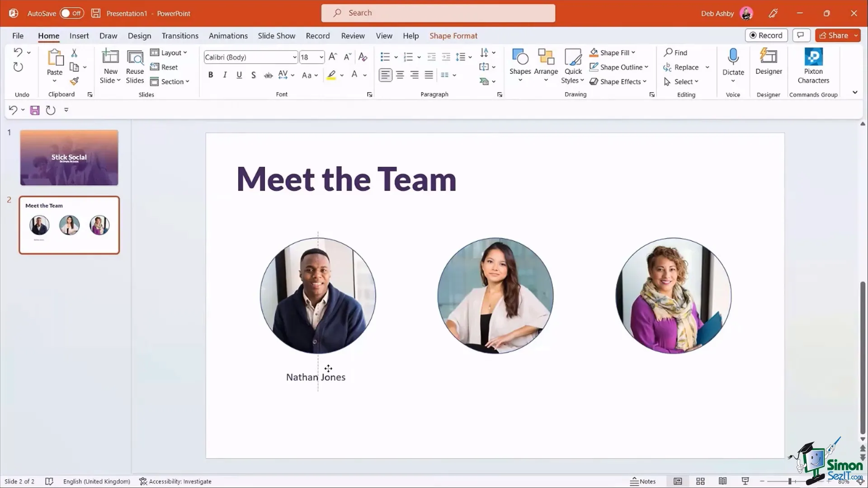Clear all formatting icon
868x488 pixels.
(363, 57)
